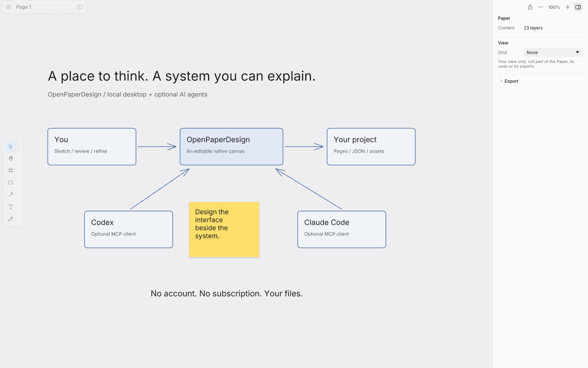Screen dimensions: 588x368
Task: Click 'Pages / JSON / assets' text
Action: [x=359, y=151]
